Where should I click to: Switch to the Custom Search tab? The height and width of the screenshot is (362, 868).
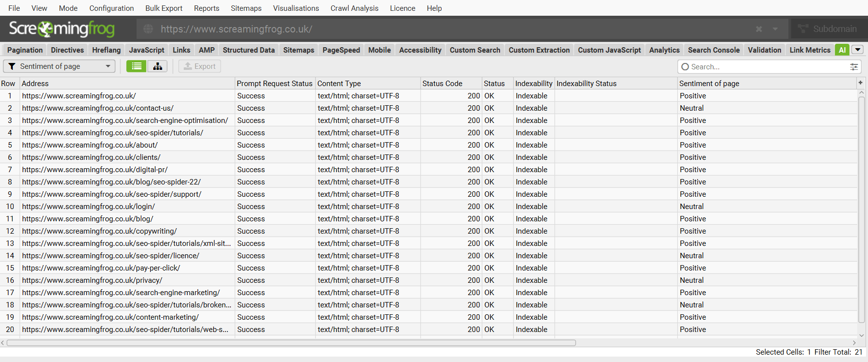475,50
